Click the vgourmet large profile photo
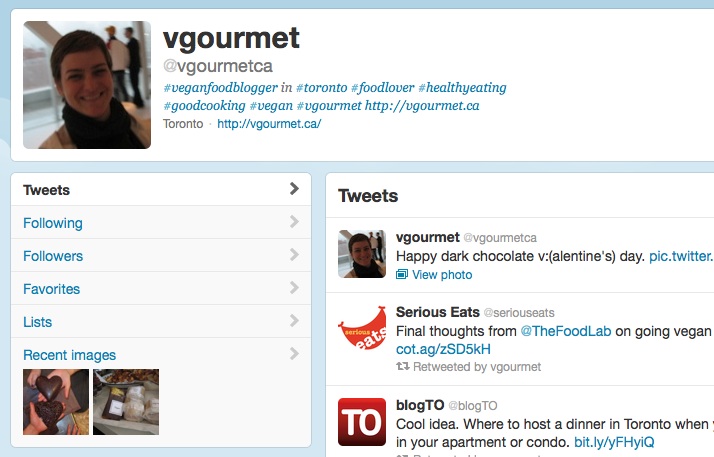The width and height of the screenshot is (714, 457). pyautogui.click(x=87, y=85)
